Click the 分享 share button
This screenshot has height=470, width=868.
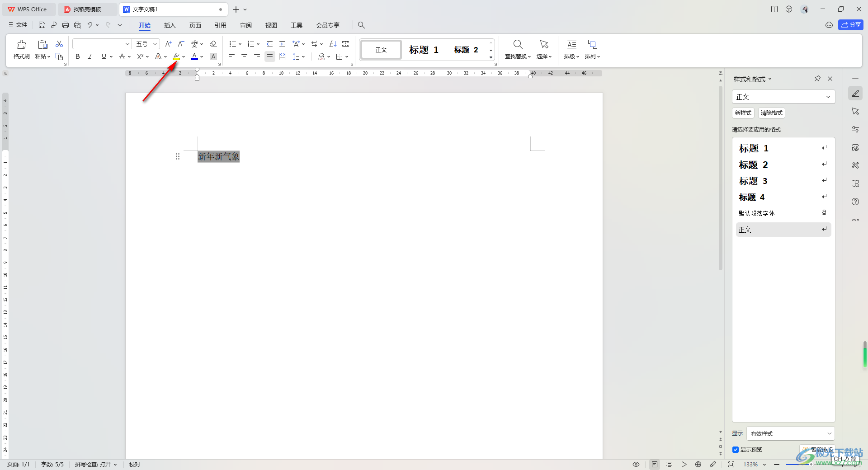coord(850,25)
